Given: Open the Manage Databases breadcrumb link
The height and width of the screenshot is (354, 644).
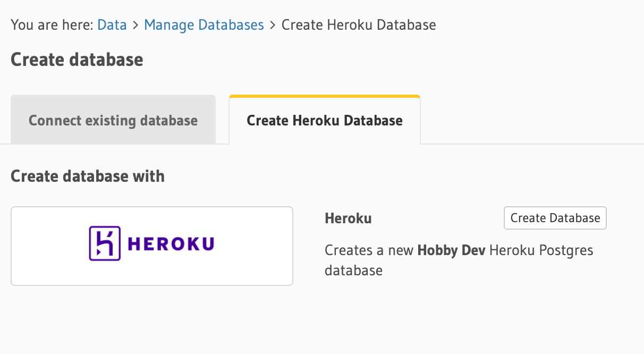Looking at the screenshot, I should [204, 25].
